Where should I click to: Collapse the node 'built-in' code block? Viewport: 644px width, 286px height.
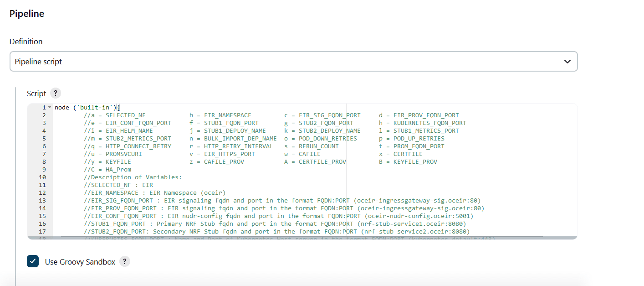click(49, 107)
